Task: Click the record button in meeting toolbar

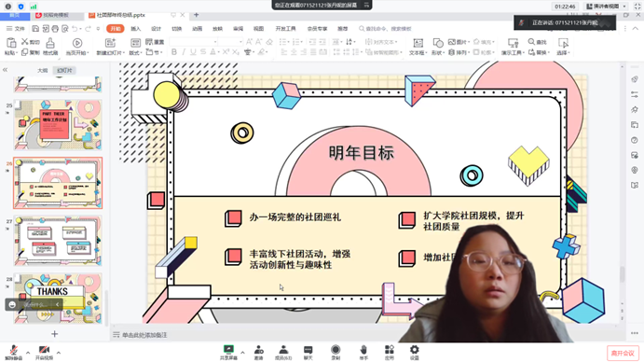Action: click(336, 352)
